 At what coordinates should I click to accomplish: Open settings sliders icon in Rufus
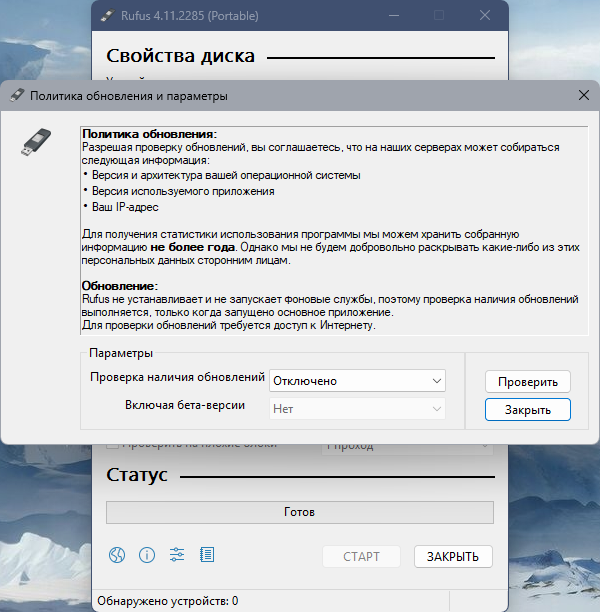[177, 555]
